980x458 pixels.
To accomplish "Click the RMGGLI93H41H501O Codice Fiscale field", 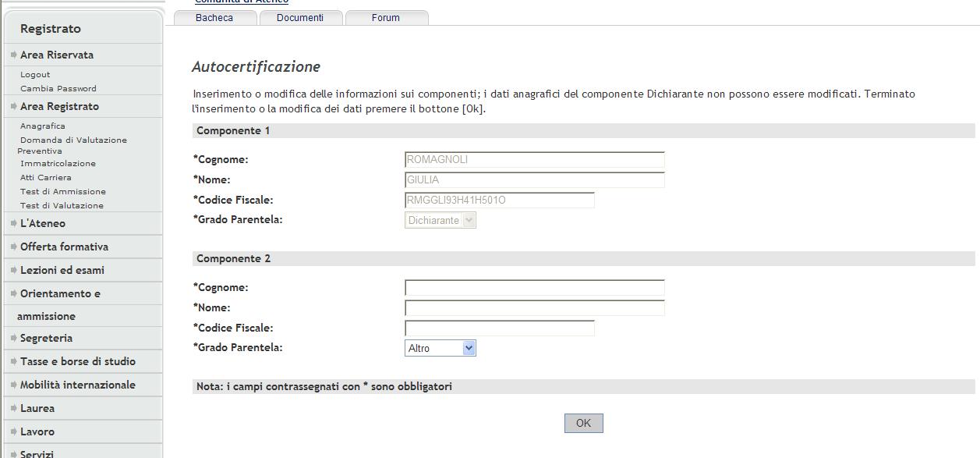I will 500,201.
